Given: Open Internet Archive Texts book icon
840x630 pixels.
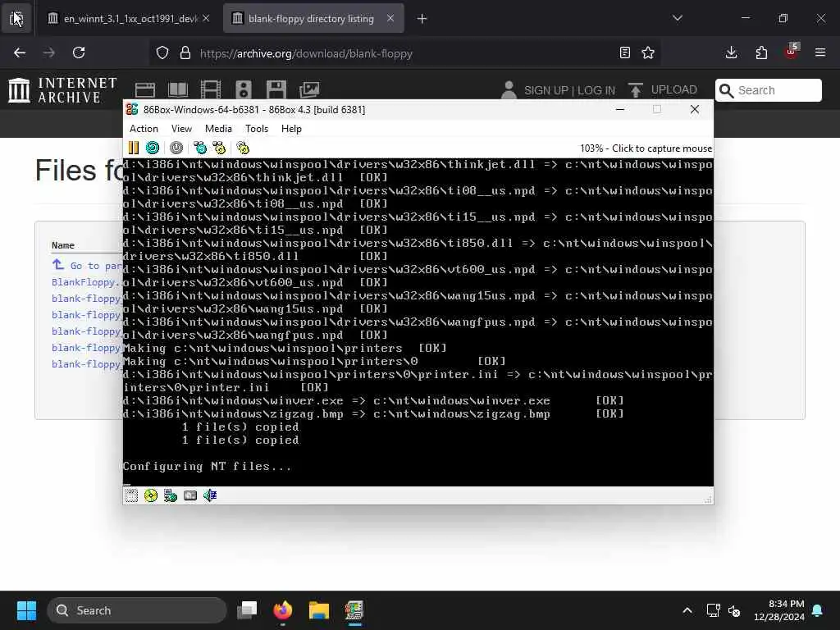Looking at the screenshot, I should [x=178, y=90].
